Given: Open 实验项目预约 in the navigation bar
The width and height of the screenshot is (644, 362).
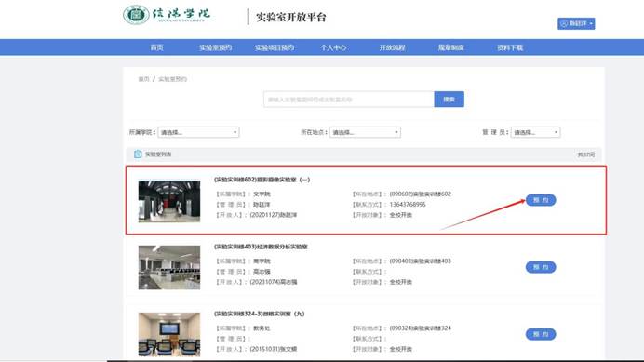Looking at the screenshot, I should click(x=275, y=47).
